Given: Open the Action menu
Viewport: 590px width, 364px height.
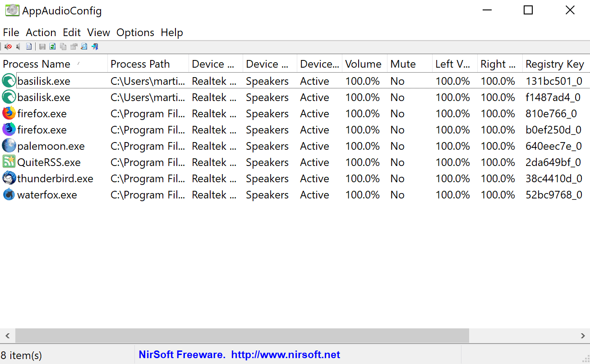Looking at the screenshot, I should (41, 32).
